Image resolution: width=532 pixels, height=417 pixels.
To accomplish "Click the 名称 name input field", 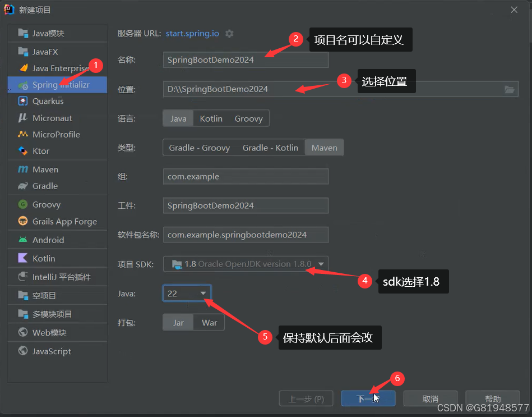I will [246, 59].
